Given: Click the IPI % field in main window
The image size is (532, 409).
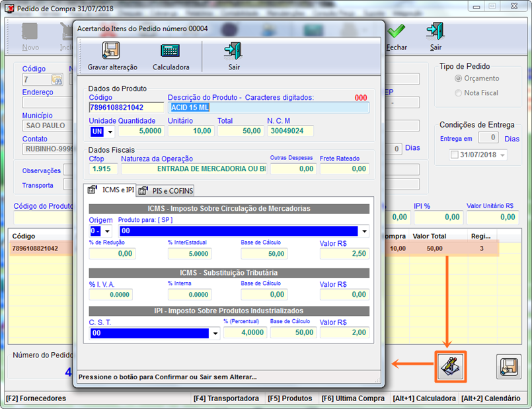Looking at the screenshot, I should coord(438,217).
